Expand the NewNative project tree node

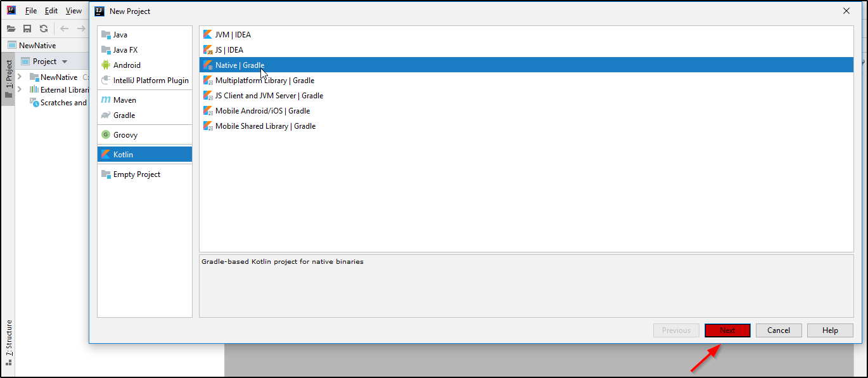[x=20, y=77]
